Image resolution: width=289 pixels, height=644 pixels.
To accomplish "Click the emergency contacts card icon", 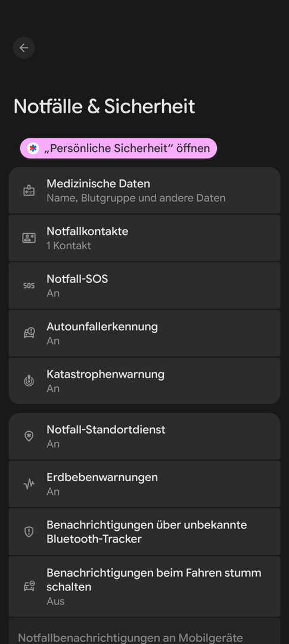I will coord(29,238).
